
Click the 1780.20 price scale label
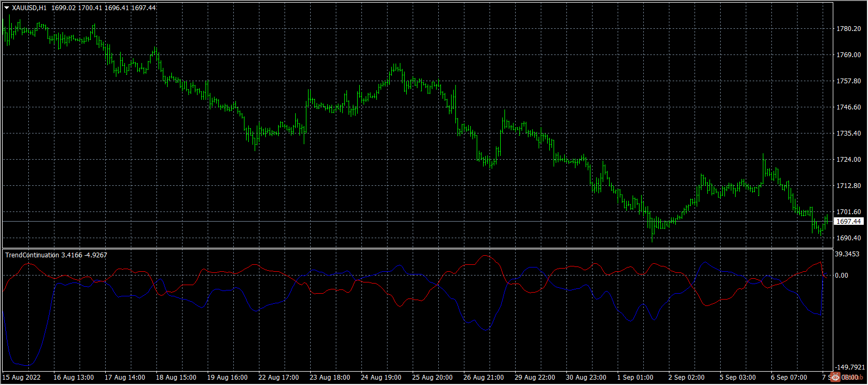coord(848,29)
